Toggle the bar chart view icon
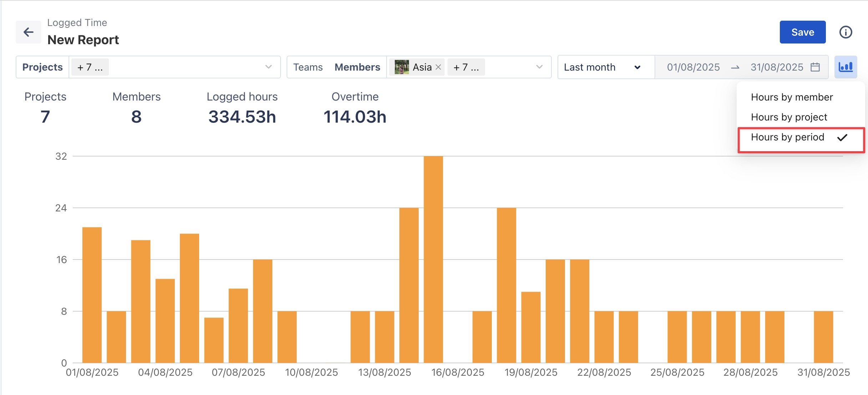Image resolution: width=868 pixels, height=395 pixels. tap(846, 67)
